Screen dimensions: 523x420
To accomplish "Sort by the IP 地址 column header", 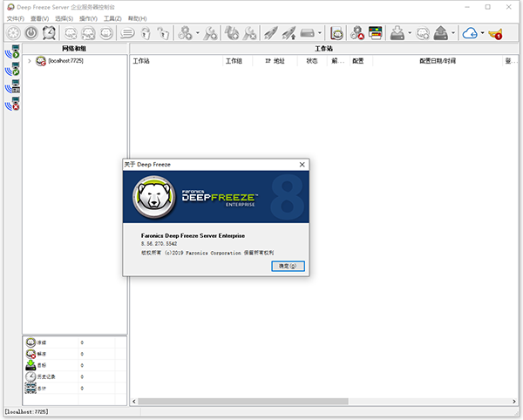I will (275, 61).
